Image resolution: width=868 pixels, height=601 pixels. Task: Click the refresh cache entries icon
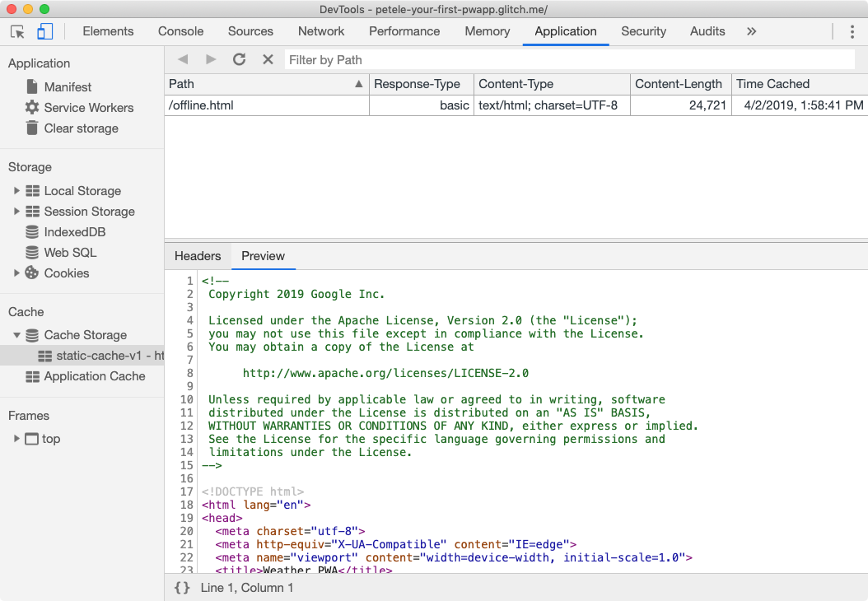[240, 59]
